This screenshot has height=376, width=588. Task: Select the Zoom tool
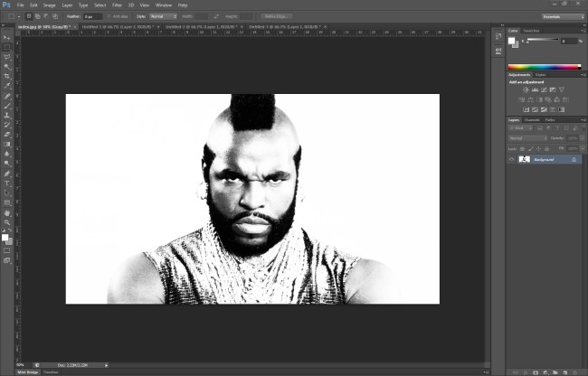pos(7,221)
